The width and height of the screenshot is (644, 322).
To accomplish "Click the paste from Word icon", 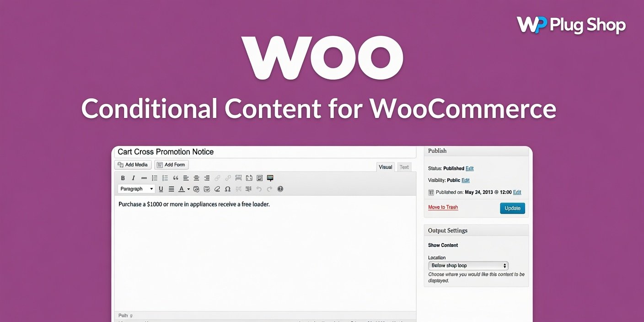I will tap(207, 189).
